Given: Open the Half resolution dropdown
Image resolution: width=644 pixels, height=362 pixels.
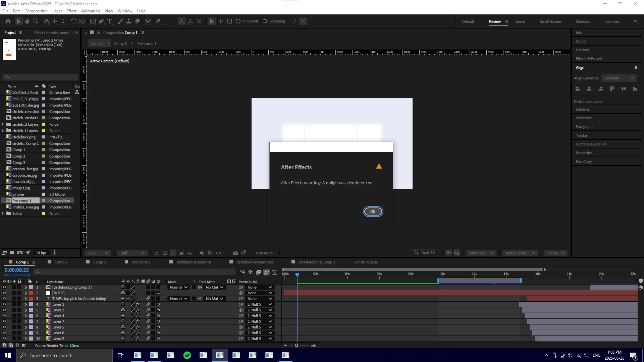Looking at the screenshot, I should click(132, 253).
